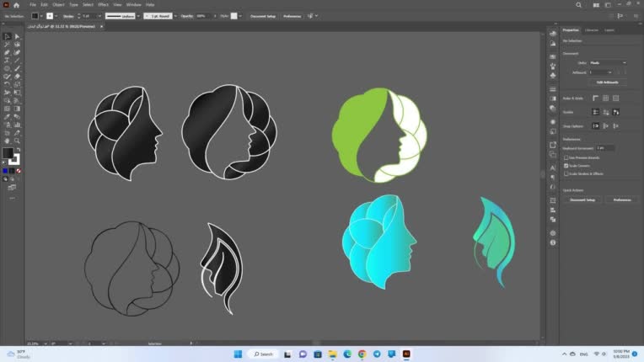The height and width of the screenshot is (362, 644).
Task: Click the Keyboard Increment input field
Action: 605,148
